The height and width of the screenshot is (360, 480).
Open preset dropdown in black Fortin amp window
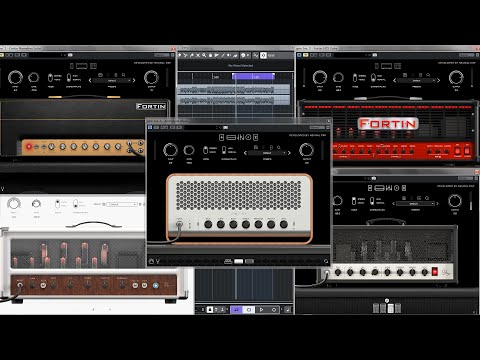[112, 81]
